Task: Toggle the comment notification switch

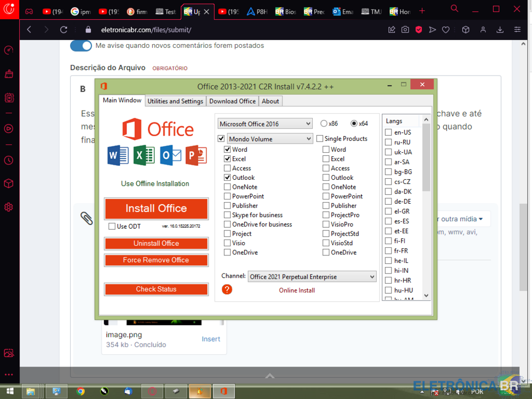Action: (x=81, y=46)
